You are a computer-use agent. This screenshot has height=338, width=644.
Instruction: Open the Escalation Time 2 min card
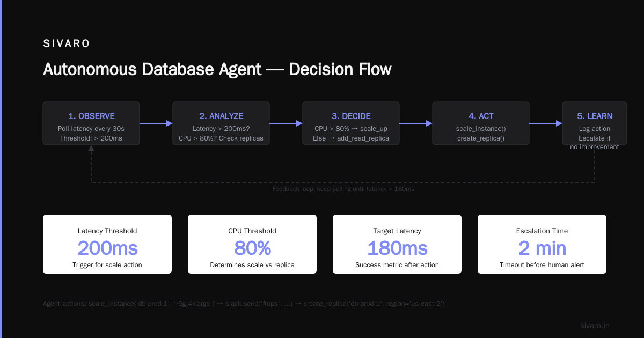(x=542, y=244)
